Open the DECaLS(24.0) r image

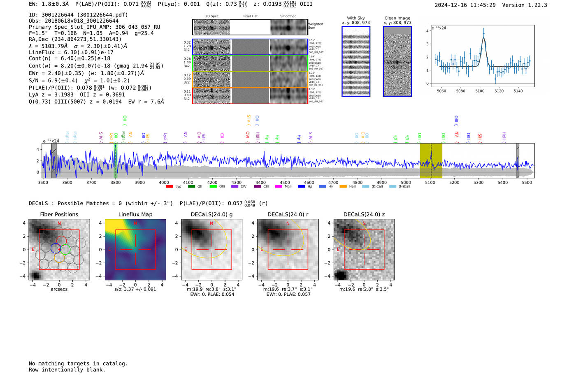point(288,250)
